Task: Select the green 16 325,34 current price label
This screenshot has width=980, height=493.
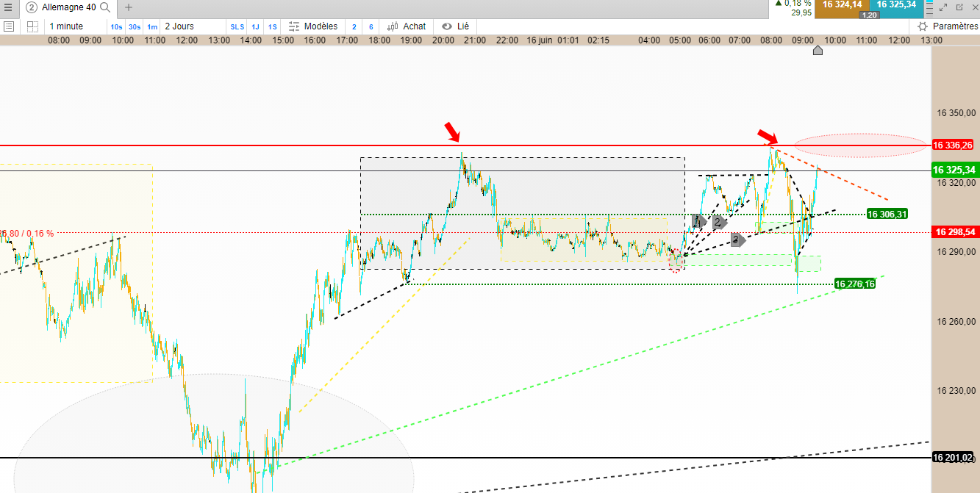Action: [955, 170]
